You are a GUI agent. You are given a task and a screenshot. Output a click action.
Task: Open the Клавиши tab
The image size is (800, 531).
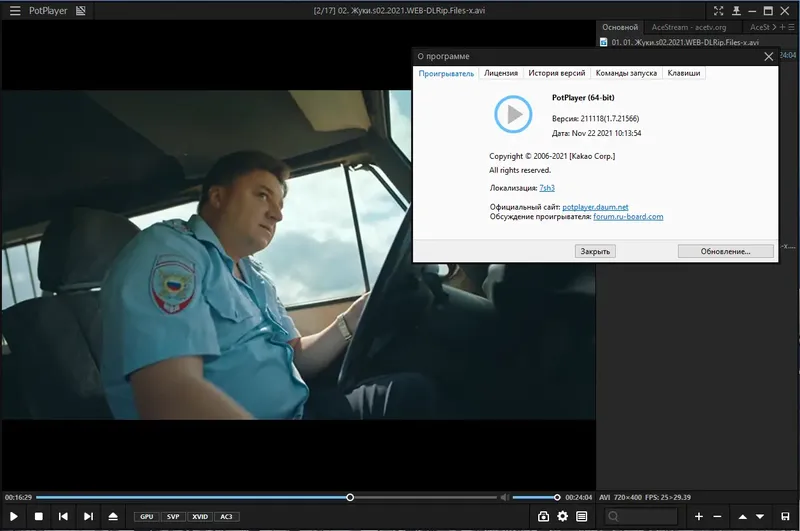684,73
